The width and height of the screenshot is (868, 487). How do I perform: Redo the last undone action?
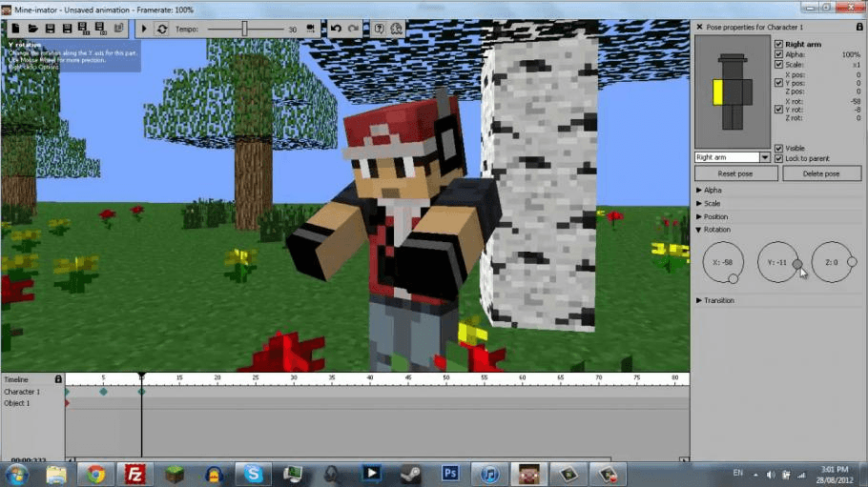click(353, 29)
